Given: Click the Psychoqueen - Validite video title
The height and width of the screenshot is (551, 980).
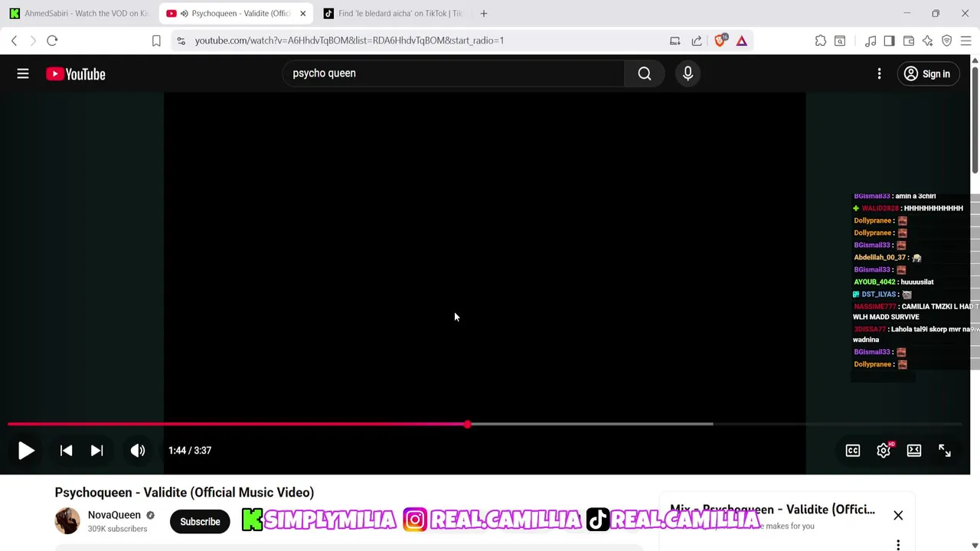Looking at the screenshot, I should point(185,493).
